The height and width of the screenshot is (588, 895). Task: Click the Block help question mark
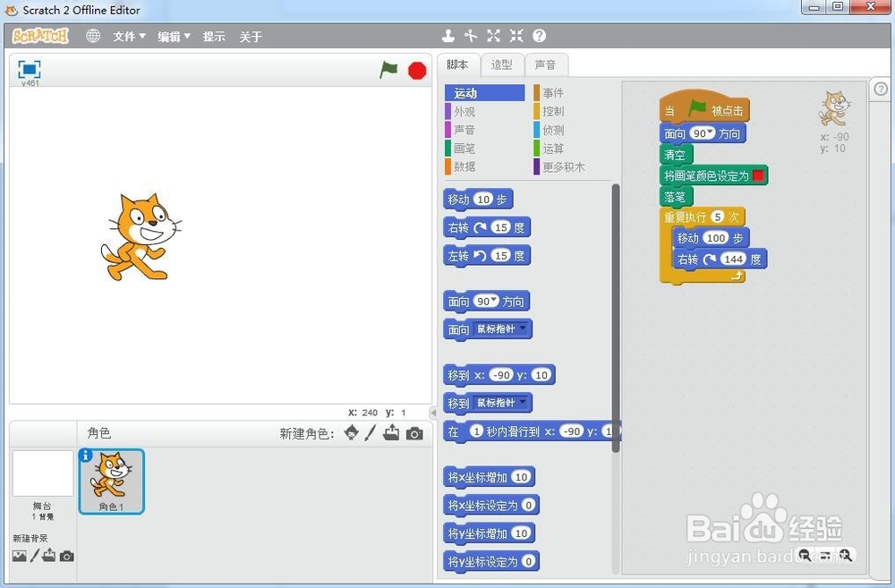coord(540,36)
